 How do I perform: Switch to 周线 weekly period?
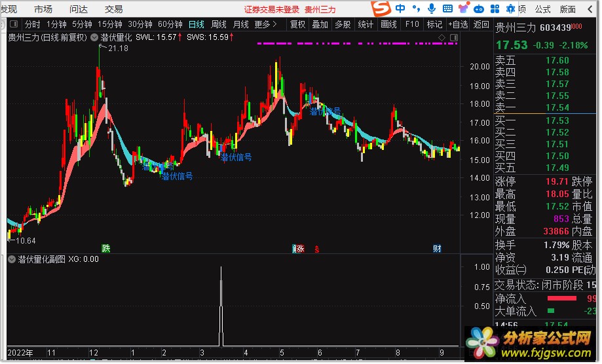219,24
